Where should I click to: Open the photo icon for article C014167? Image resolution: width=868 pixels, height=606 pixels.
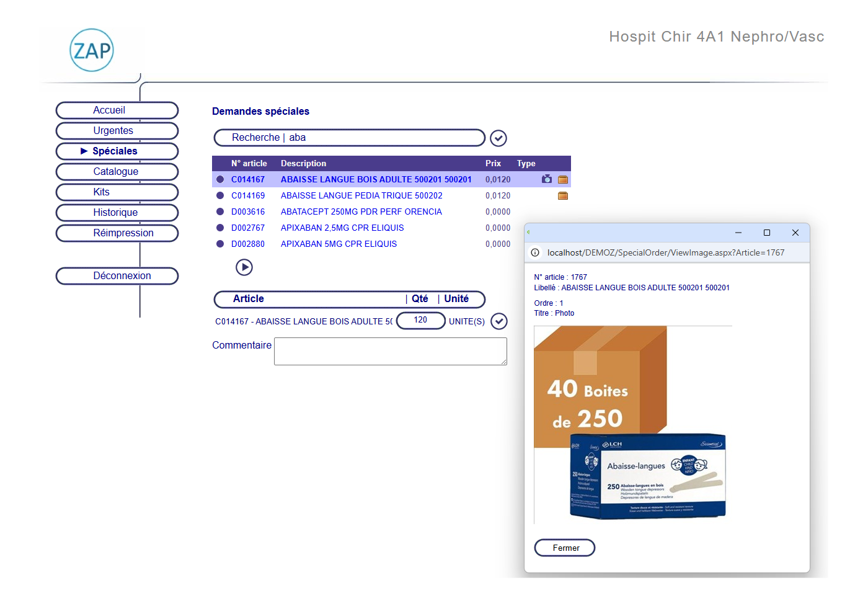(x=546, y=179)
